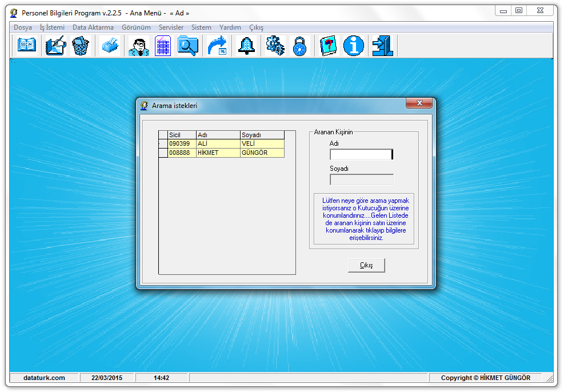
Task: Click the Sicil column header
Action: pos(182,135)
